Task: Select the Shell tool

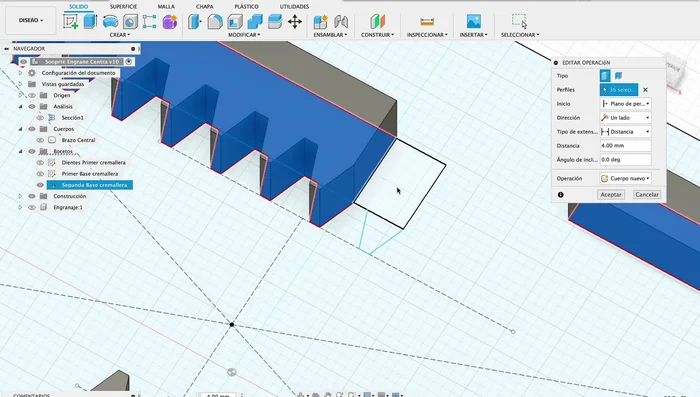Action: pos(235,21)
